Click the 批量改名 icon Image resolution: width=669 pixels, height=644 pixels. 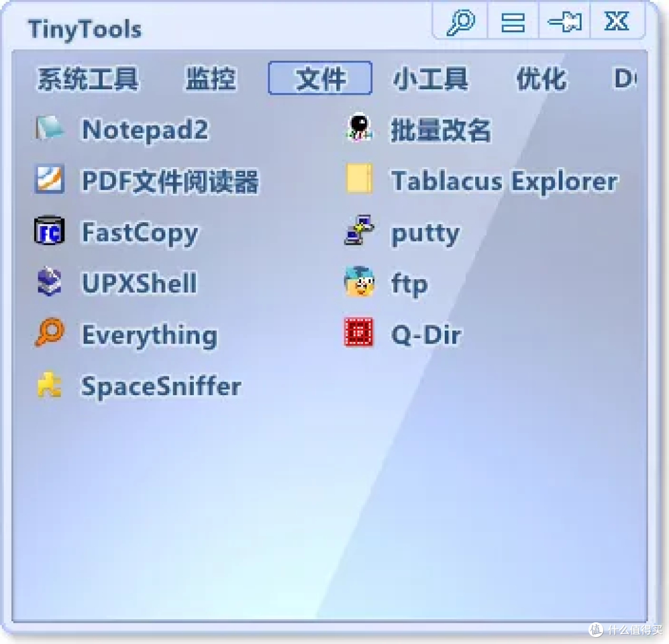point(359,128)
